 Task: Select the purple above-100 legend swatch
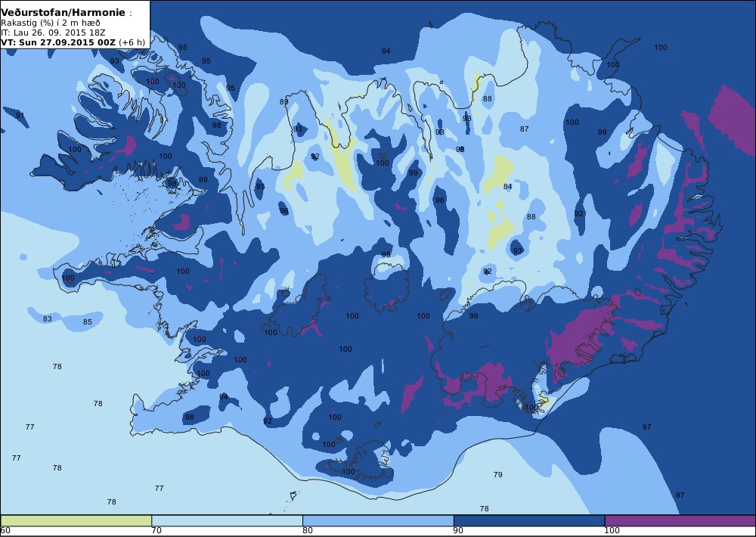(680, 520)
